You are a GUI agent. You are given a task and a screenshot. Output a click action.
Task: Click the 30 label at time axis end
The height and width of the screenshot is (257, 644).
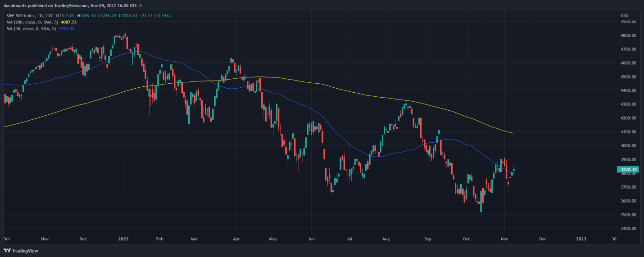tap(614, 239)
